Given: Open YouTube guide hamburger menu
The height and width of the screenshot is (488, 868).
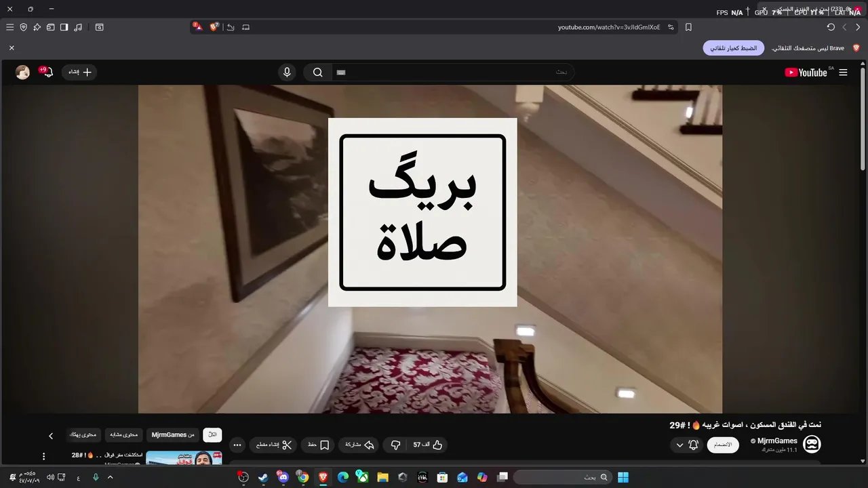Looking at the screenshot, I should click(843, 73).
